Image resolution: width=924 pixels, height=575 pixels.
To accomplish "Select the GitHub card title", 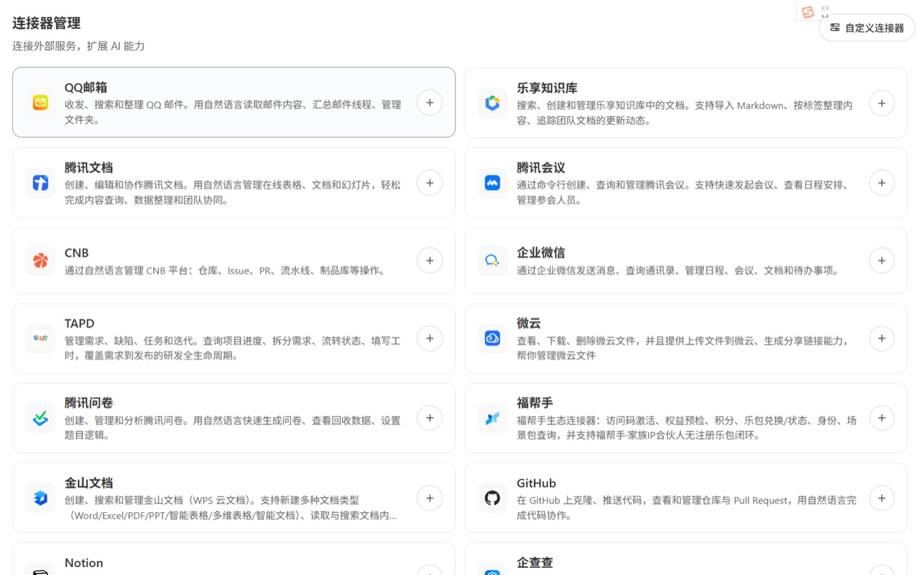I will click(536, 483).
